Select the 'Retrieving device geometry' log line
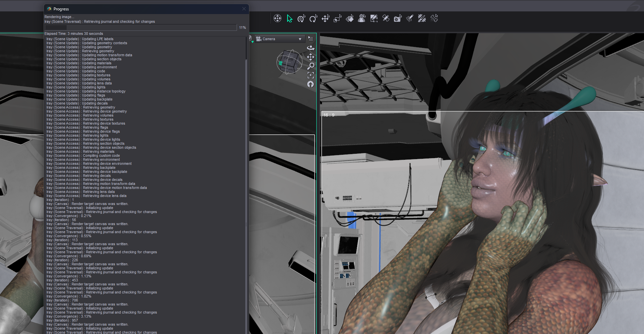 [x=87, y=111]
